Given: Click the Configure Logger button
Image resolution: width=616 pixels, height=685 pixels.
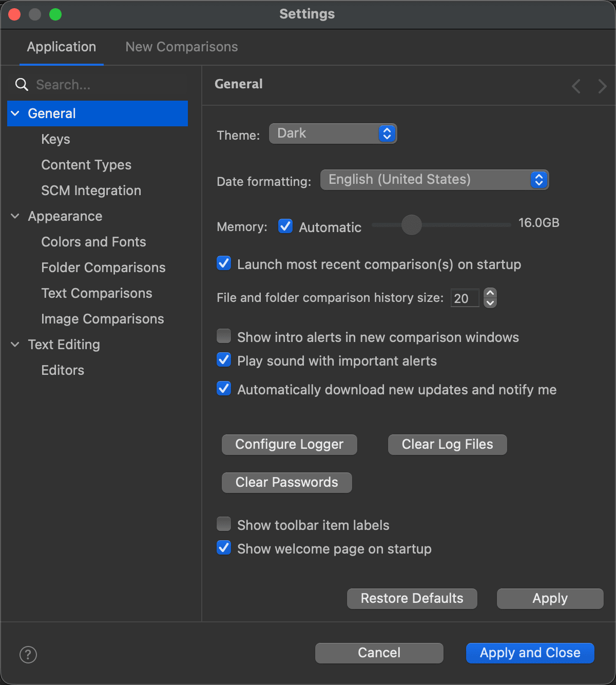Looking at the screenshot, I should pyautogui.click(x=290, y=445).
